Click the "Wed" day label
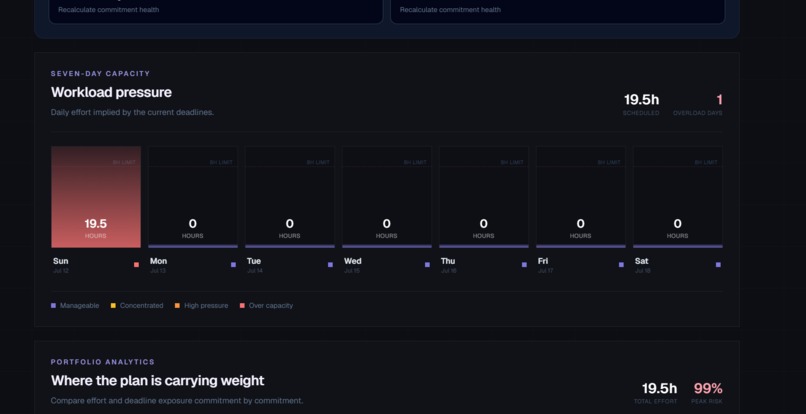This screenshot has height=414, width=806. [x=353, y=261]
